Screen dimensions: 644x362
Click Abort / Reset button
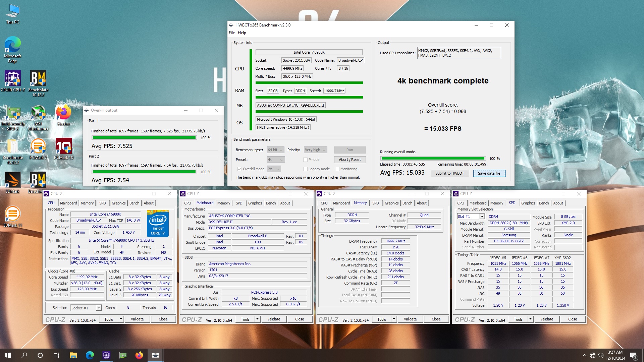click(350, 160)
